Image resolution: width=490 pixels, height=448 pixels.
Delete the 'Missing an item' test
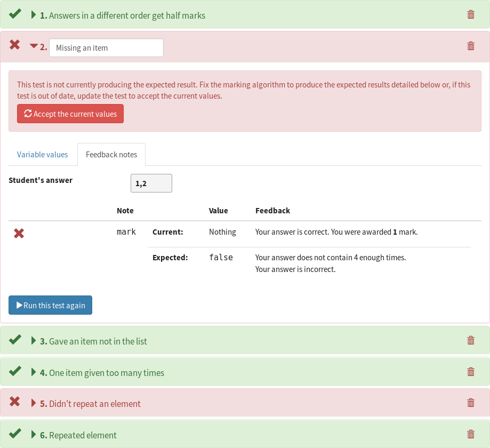(471, 46)
